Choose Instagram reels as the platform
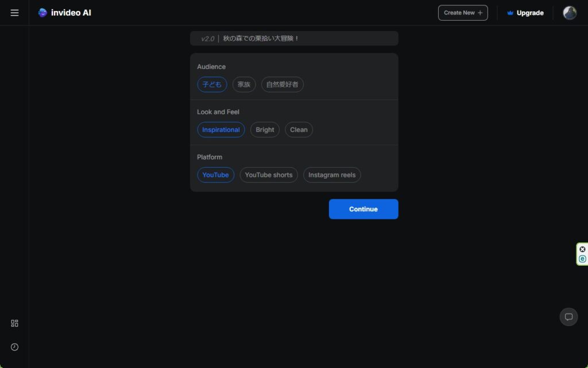The image size is (588, 368). point(331,175)
